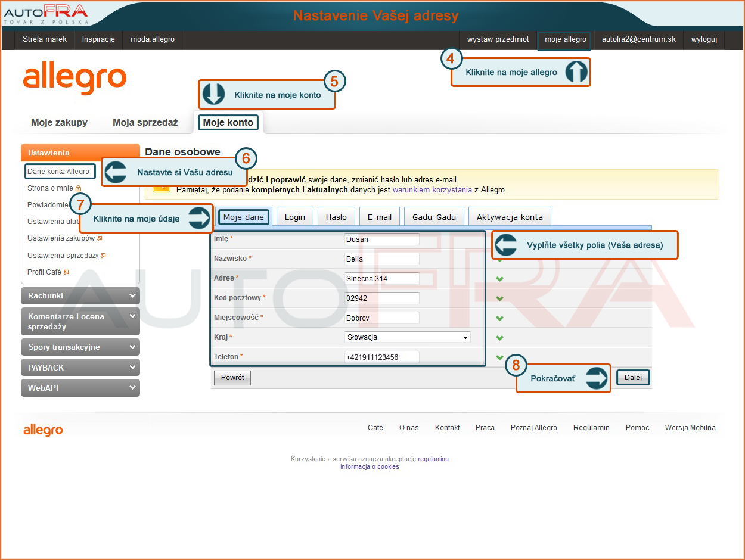
Task: Click the green check mark beside Kraj
Action: (x=499, y=338)
